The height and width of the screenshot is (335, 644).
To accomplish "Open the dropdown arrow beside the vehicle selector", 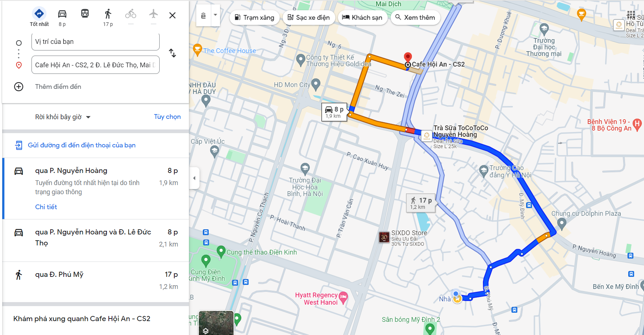I will pos(215,16).
